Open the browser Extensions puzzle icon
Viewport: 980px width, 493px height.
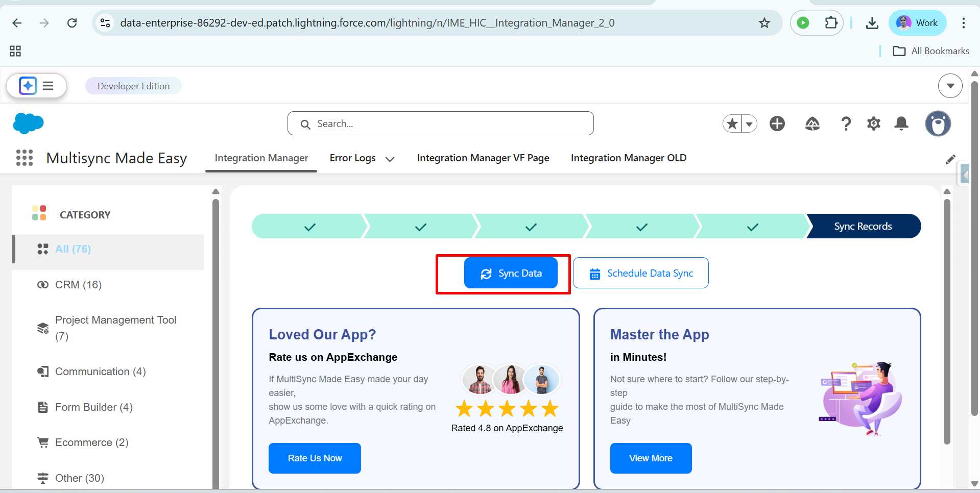click(x=831, y=23)
